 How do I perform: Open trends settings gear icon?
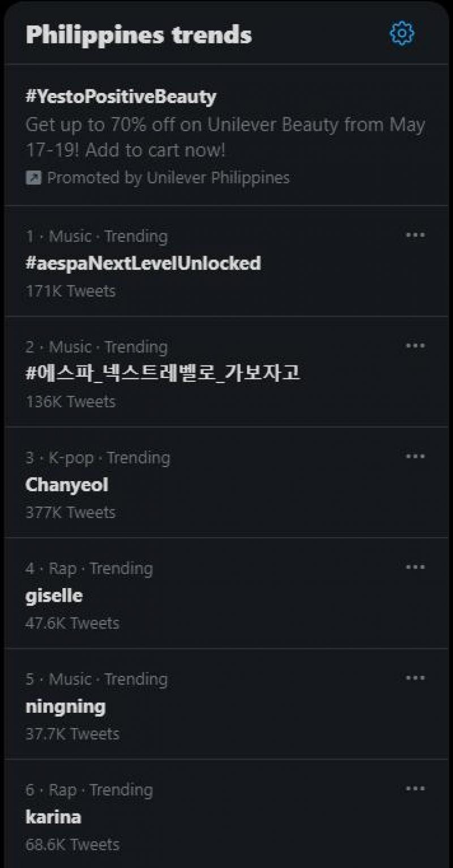point(402,33)
